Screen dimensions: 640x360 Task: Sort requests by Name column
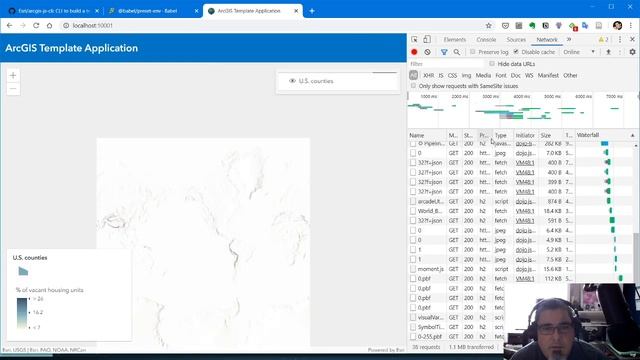click(x=427, y=135)
